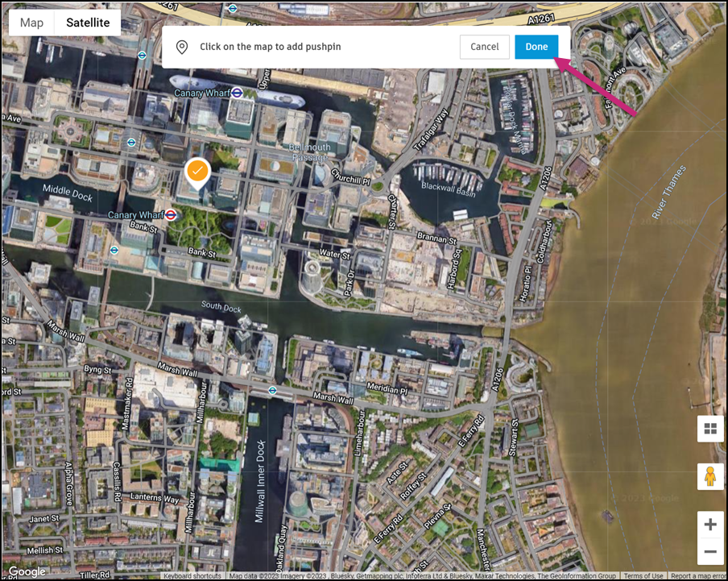This screenshot has height=581, width=728.
Task: Click the Mellish St label
Action: 44,550
